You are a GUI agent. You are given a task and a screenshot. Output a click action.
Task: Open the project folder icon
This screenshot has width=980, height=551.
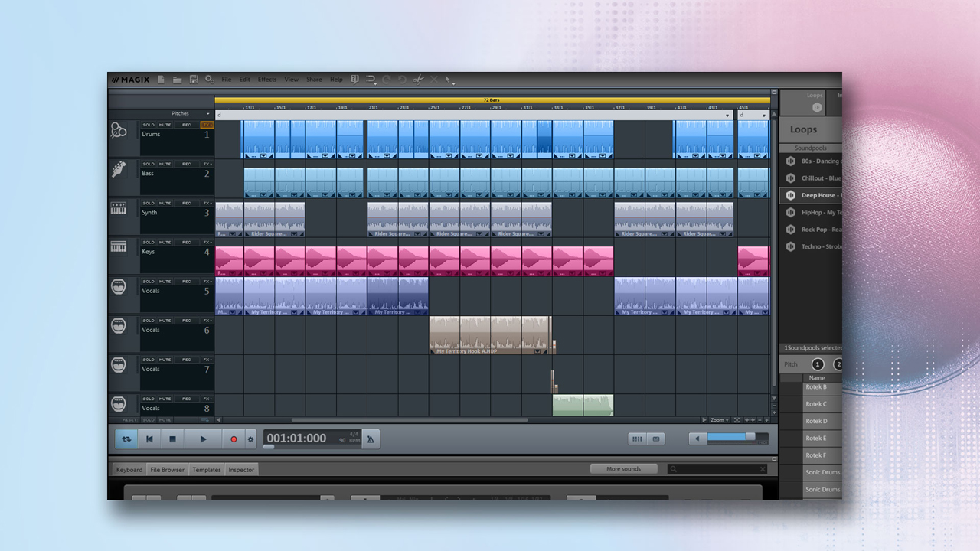pos(177,80)
